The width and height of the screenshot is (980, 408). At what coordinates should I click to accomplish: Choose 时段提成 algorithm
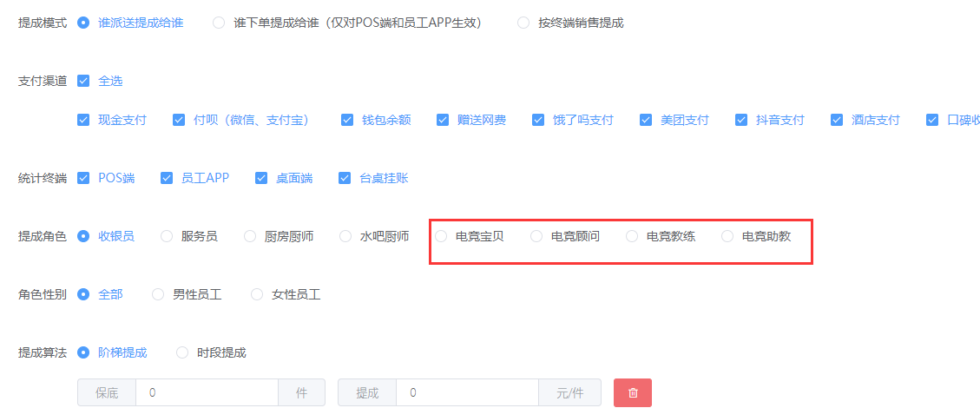point(182,352)
